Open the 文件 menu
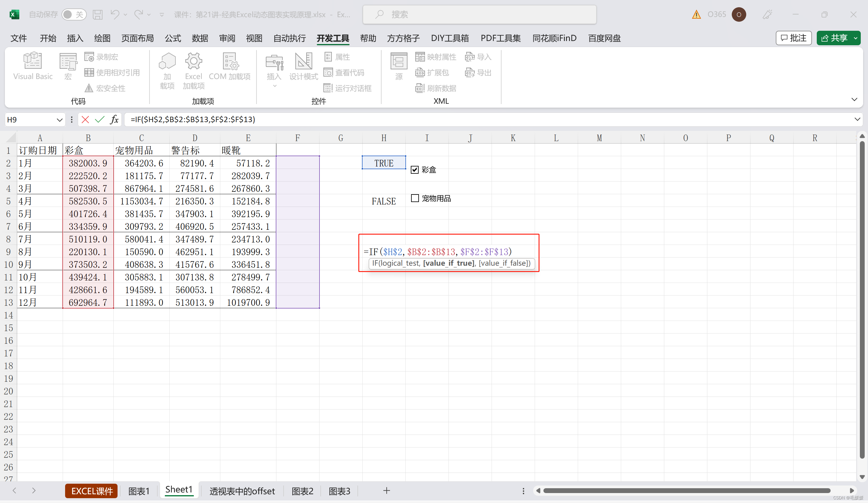 pos(19,38)
